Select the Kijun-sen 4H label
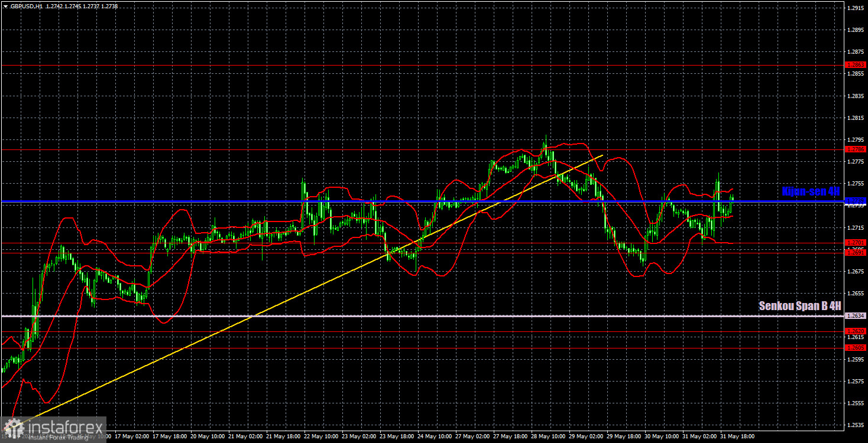 point(811,191)
